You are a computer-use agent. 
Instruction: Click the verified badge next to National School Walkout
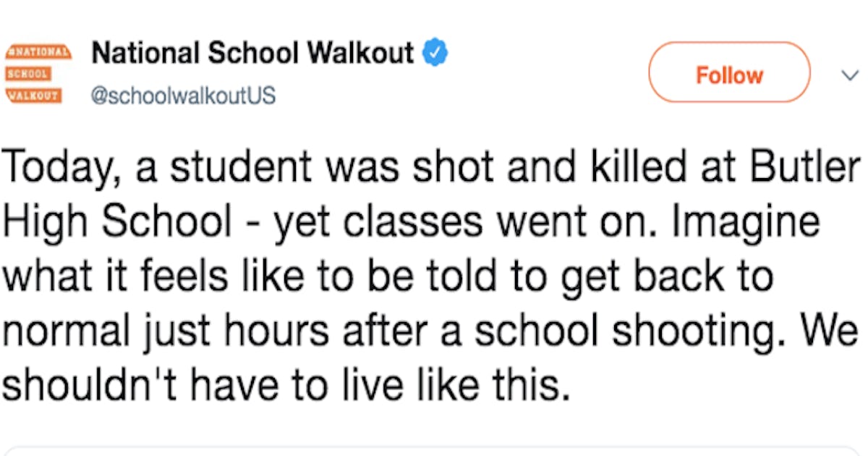(435, 51)
